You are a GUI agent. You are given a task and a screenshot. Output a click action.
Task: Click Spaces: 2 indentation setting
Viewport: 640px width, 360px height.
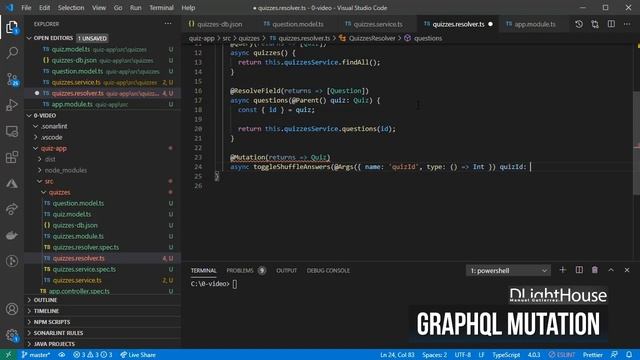[434, 355]
